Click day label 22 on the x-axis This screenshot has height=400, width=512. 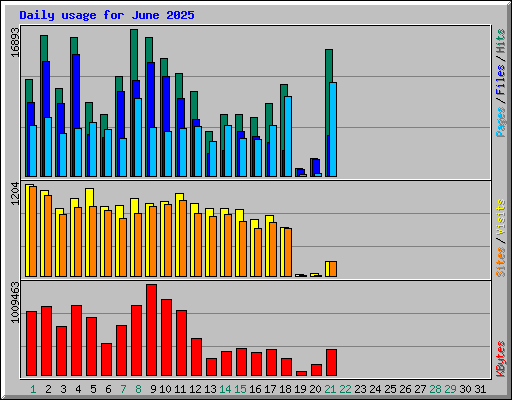[x=345, y=389]
